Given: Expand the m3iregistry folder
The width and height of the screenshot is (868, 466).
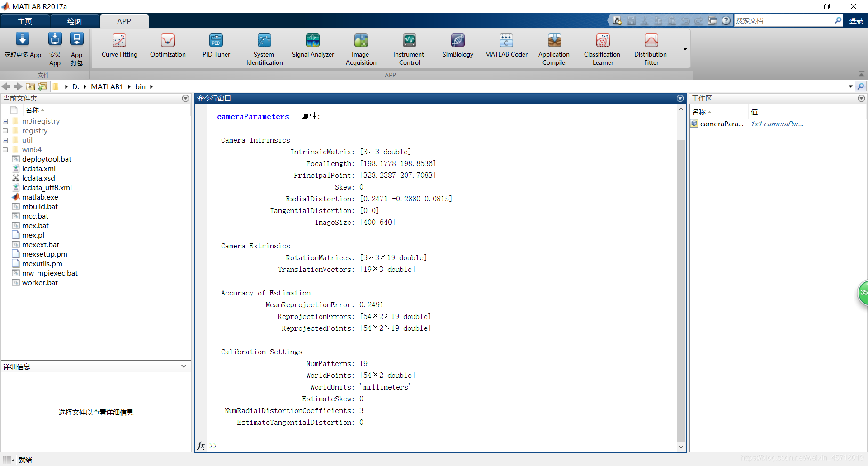Looking at the screenshot, I should [5, 121].
